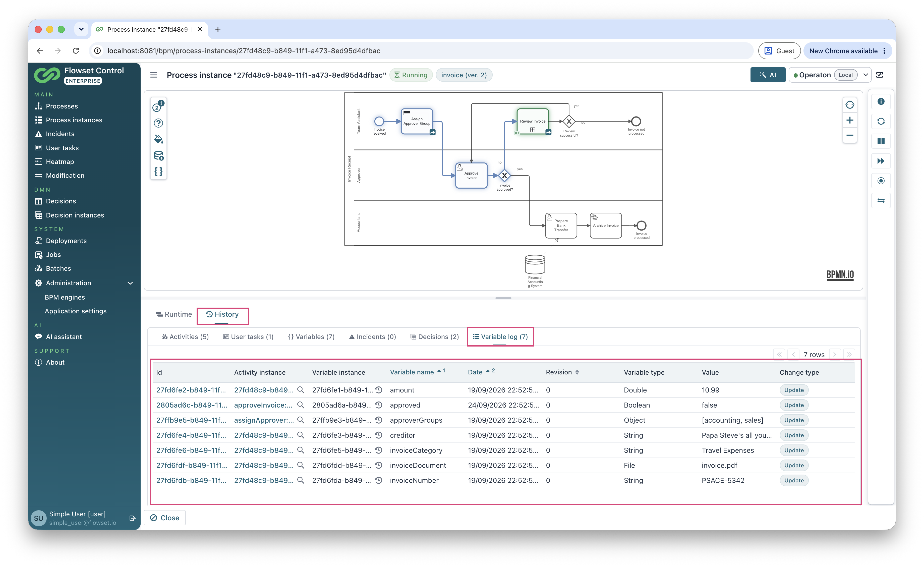Viewport: 924px width, 567px height.
Task: Click the info icon on right panel
Action: click(x=881, y=102)
